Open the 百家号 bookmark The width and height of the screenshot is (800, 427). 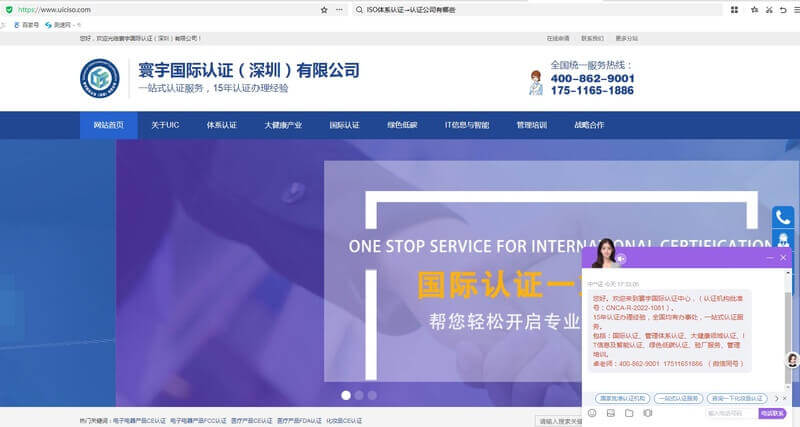pos(27,24)
